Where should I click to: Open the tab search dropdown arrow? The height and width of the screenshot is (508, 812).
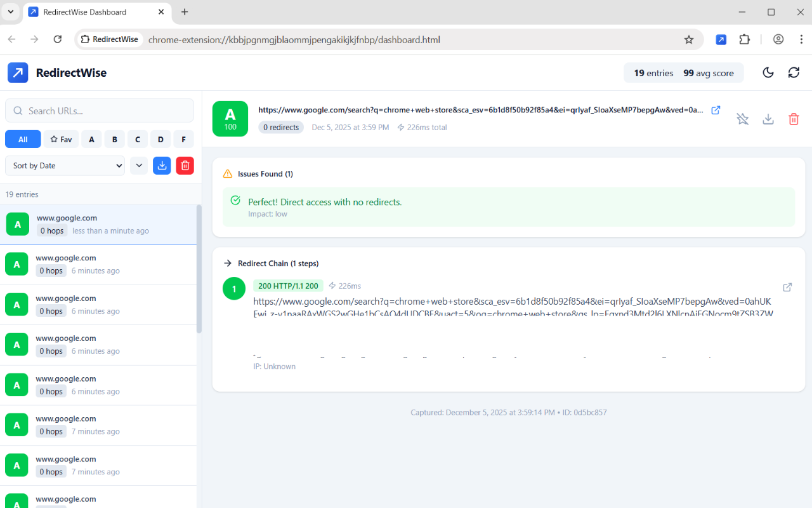10,12
